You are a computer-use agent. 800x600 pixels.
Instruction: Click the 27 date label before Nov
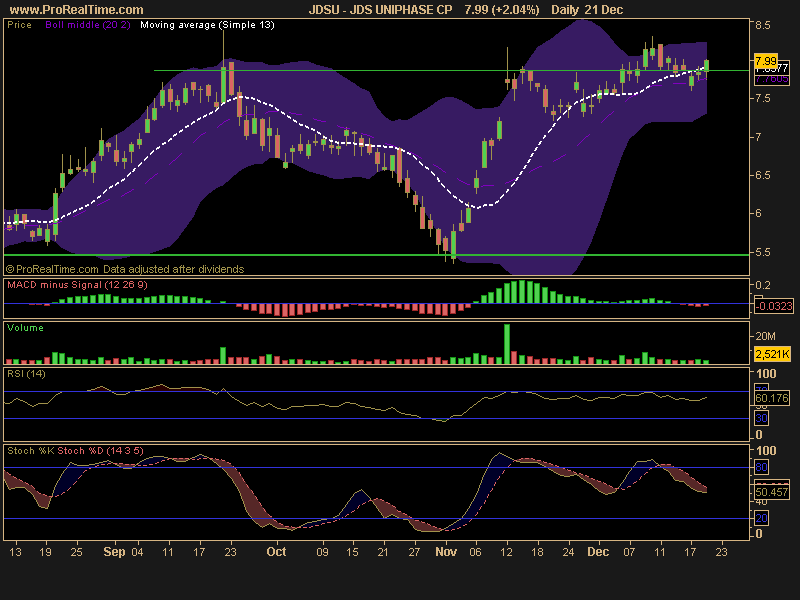pyautogui.click(x=414, y=552)
